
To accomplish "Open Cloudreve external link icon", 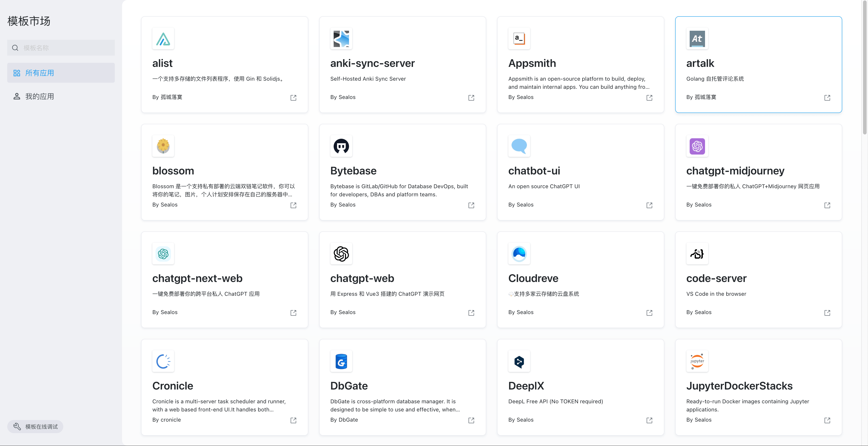I will tap(649, 313).
